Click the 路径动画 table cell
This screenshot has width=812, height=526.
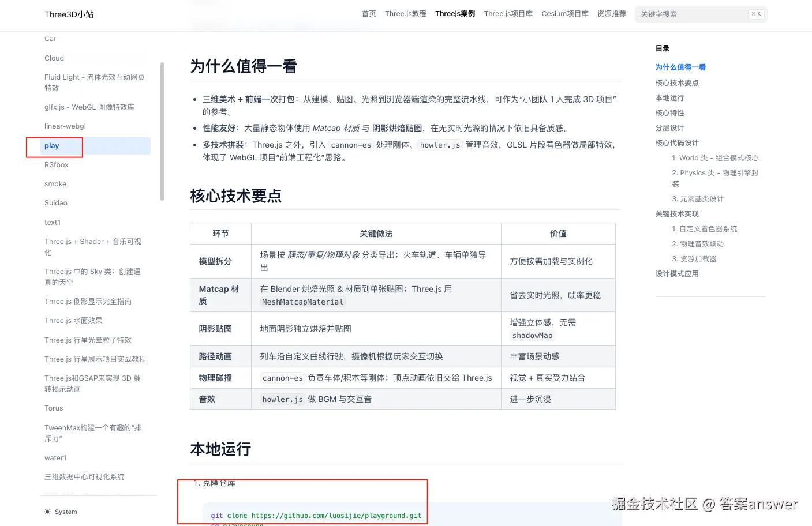[x=221, y=356]
